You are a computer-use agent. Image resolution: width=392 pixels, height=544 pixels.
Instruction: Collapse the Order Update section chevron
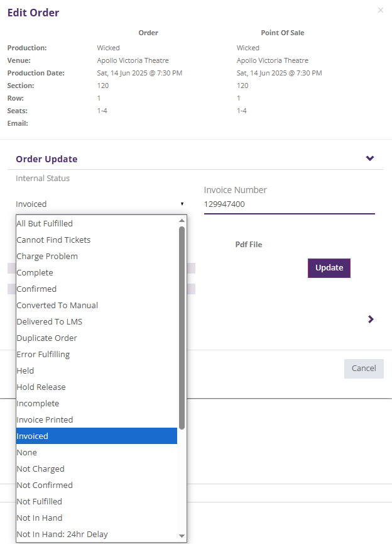click(370, 158)
